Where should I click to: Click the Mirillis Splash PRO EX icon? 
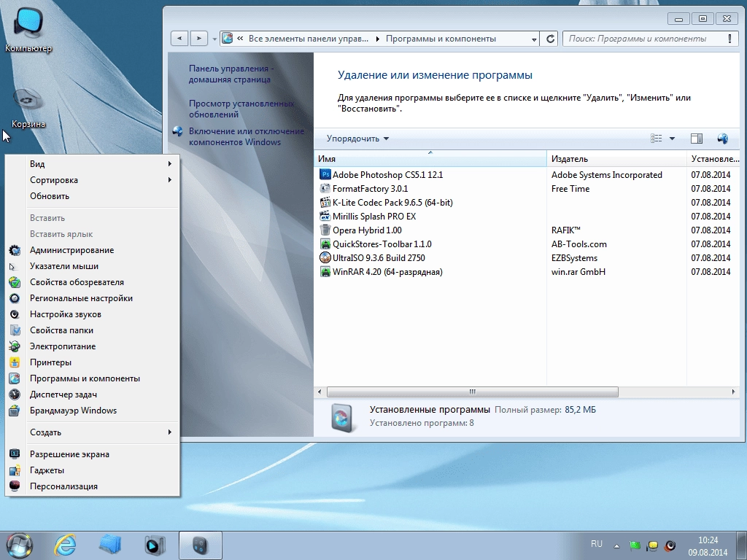pyautogui.click(x=325, y=216)
